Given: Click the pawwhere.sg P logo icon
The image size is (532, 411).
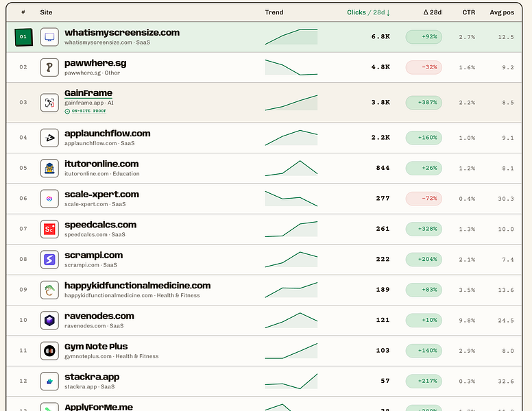Looking at the screenshot, I should tap(49, 67).
